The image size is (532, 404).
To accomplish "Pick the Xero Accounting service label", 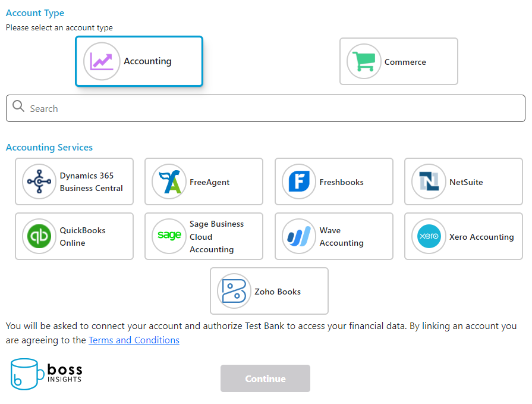I will point(481,237).
